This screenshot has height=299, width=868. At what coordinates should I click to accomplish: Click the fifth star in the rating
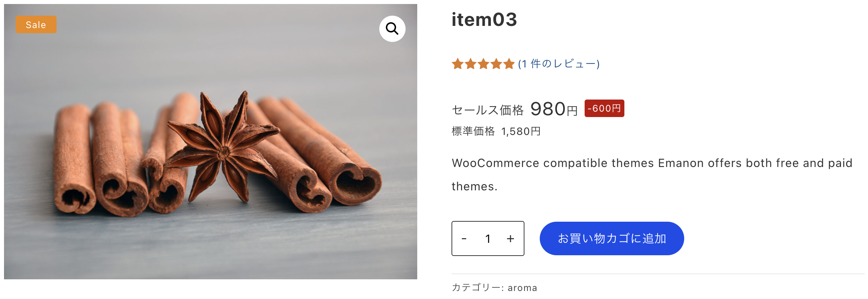(508, 64)
